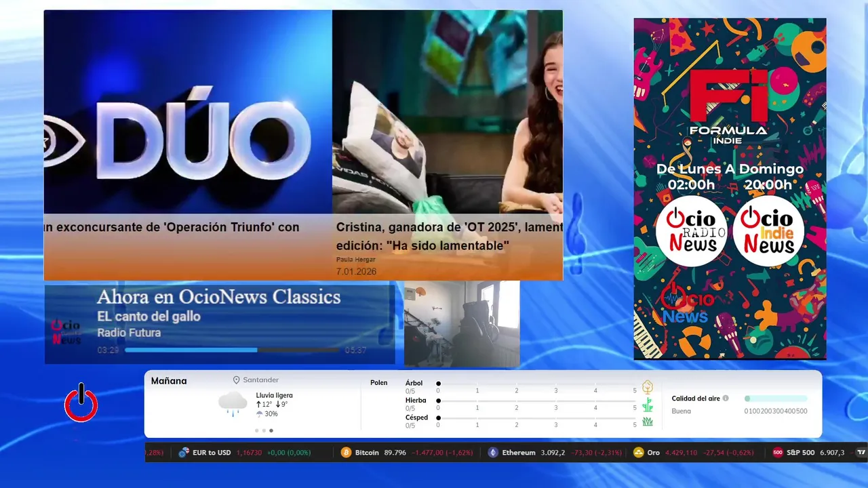Click the song title EL canto del gallo
868x488 pixels.
pos(149,317)
